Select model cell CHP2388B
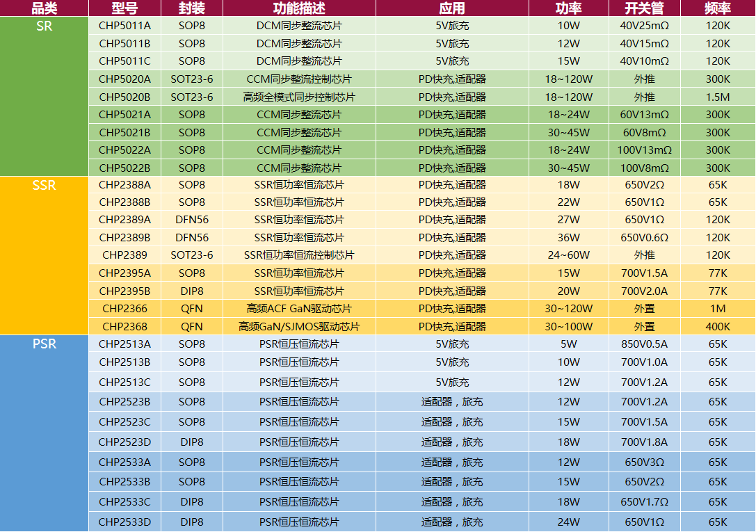 pyautogui.click(x=125, y=202)
